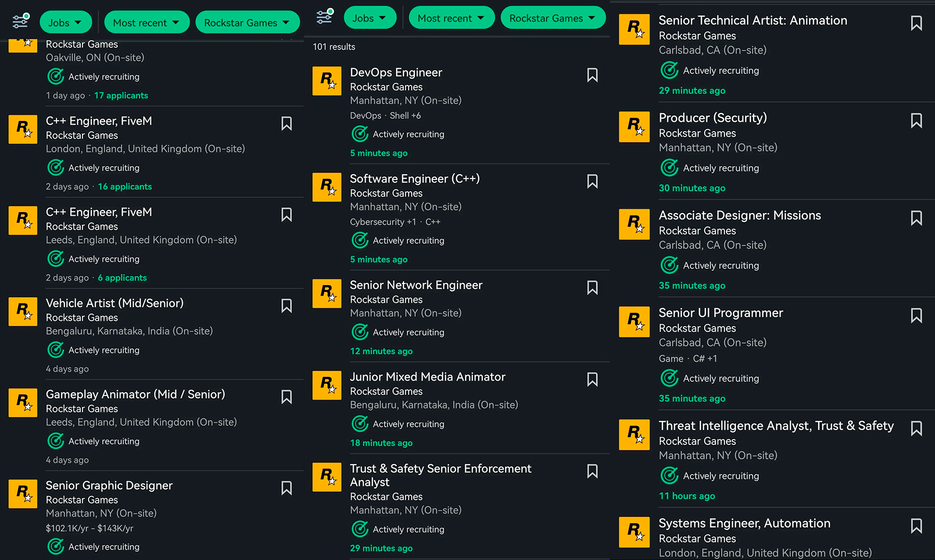Bookmark the C++ Engineer, FiveM Leeds job

pyautogui.click(x=286, y=215)
